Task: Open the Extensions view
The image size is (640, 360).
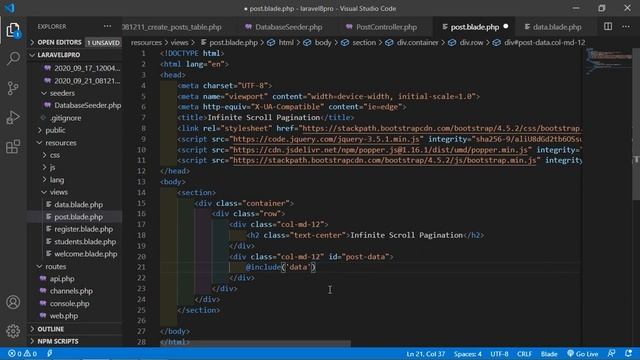Action: point(13,147)
